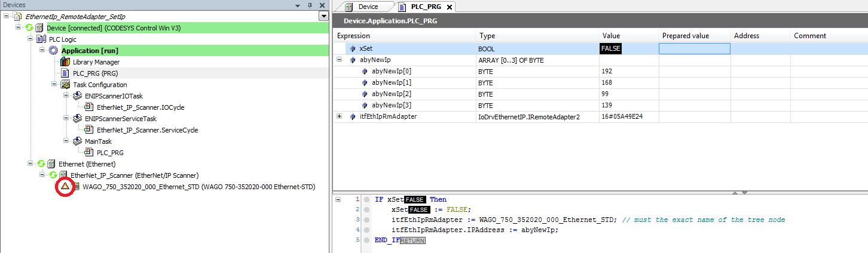Collapse the abyNewIp array row
This screenshot has width=868, height=253.
(x=339, y=60)
